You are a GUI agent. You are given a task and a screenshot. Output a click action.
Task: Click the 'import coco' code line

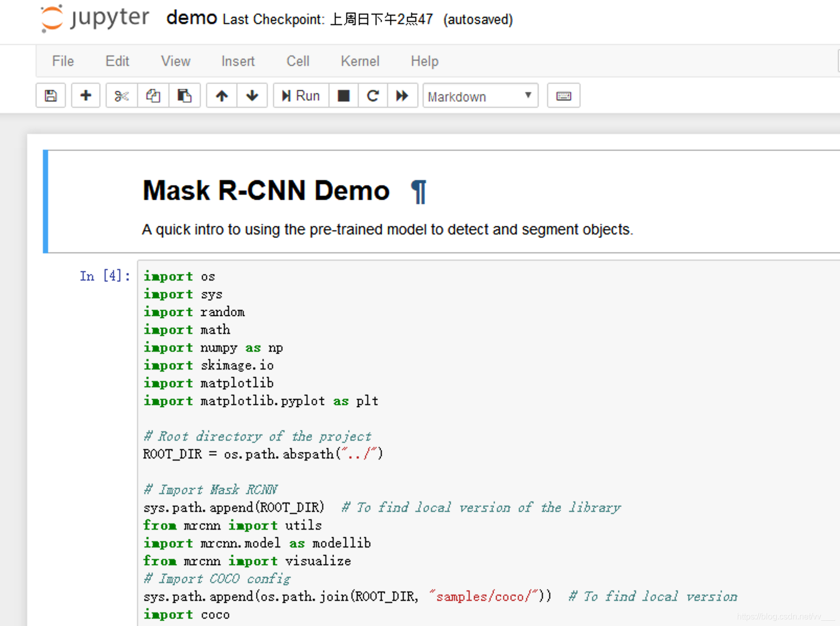[187, 614]
